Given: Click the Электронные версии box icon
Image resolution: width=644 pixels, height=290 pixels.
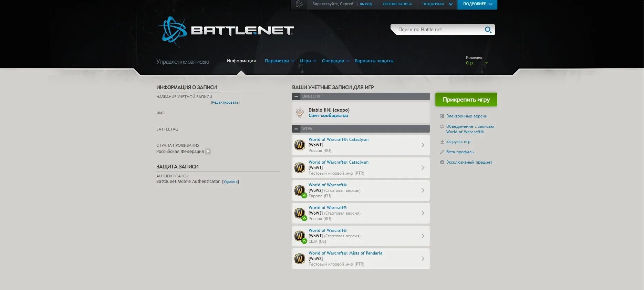Looking at the screenshot, I should click(x=442, y=116).
